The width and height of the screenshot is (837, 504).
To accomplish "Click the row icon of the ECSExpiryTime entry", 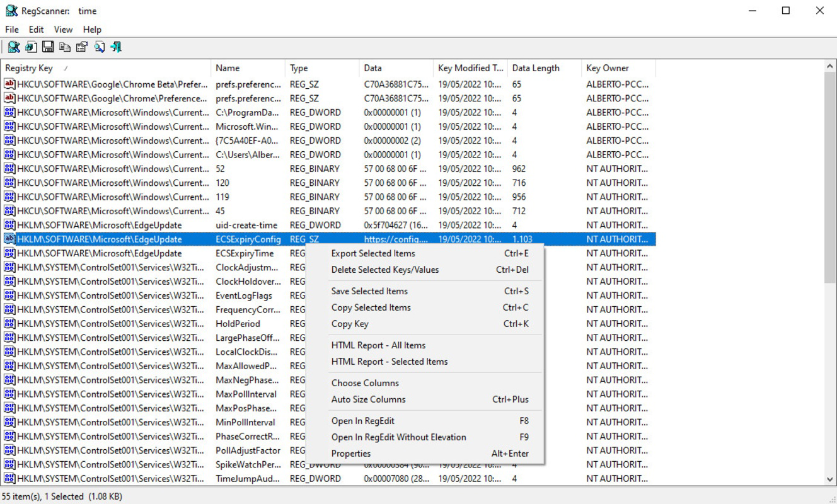I will [9, 253].
